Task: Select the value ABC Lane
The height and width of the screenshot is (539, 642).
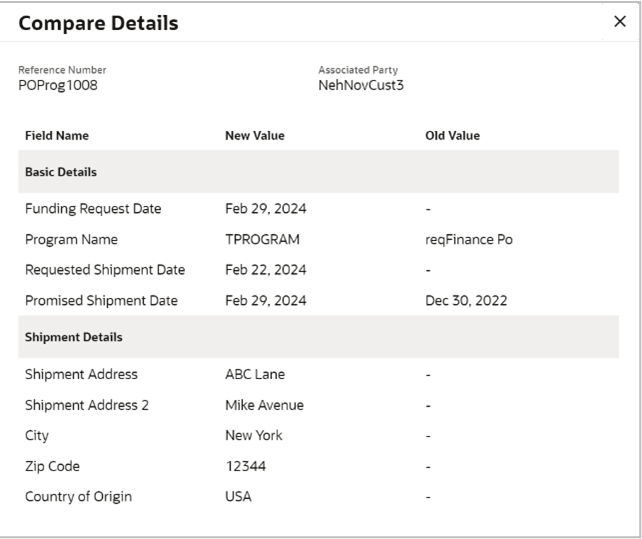Action: coord(255,374)
